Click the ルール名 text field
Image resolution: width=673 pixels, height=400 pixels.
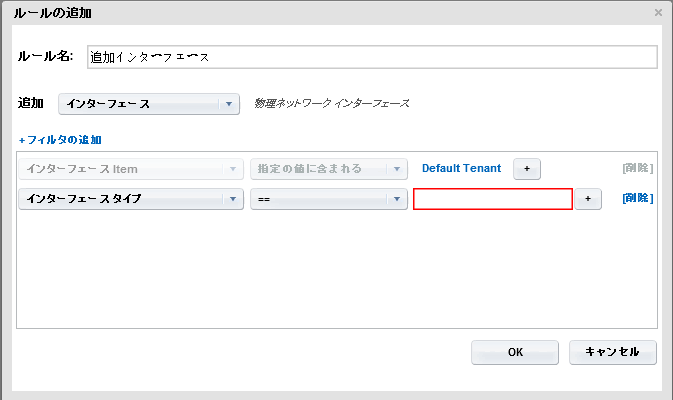pos(371,57)
